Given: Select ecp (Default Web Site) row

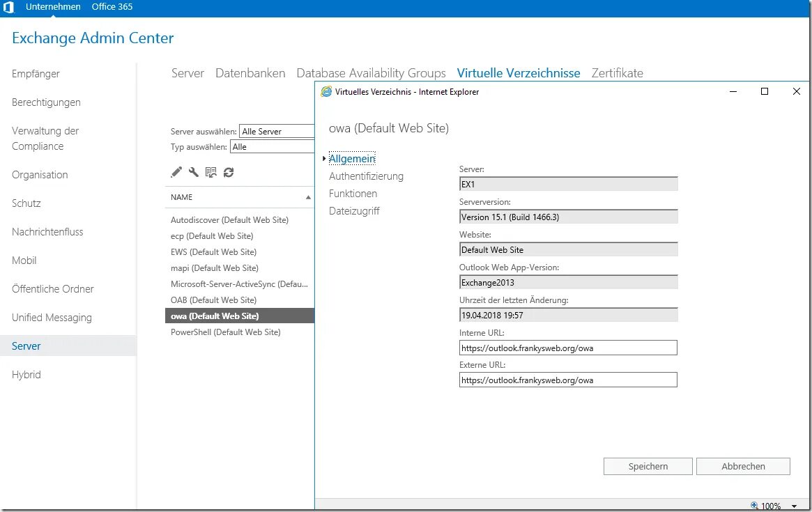Looking at the screenshot, I should coord(240,236).
